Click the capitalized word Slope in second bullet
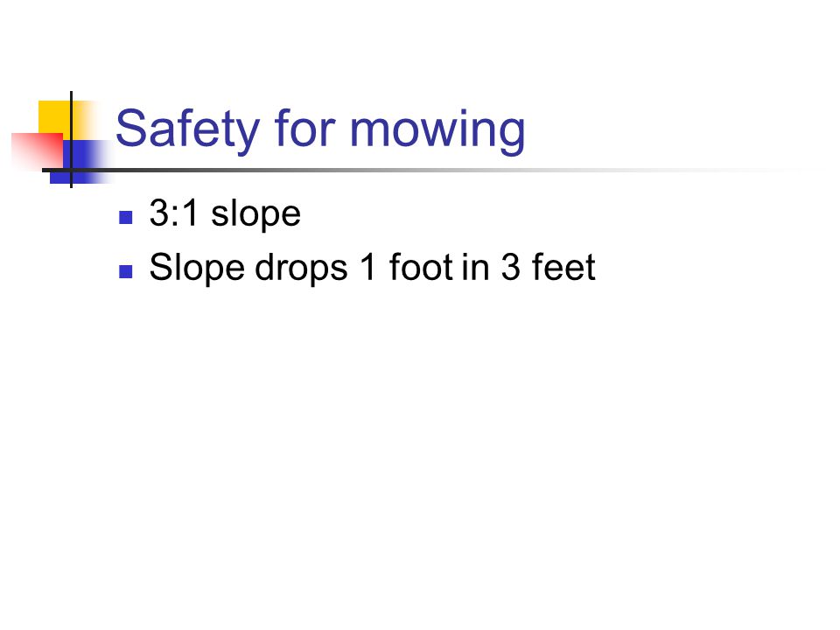This screenshot has height=630, width=840. click(197, 269)
